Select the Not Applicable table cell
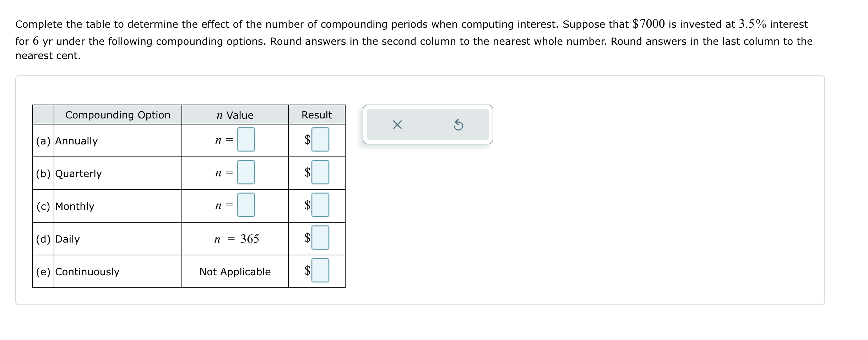The height and width of the screenshot is (340, 868). pyautogui.click(x=235, y=272)
